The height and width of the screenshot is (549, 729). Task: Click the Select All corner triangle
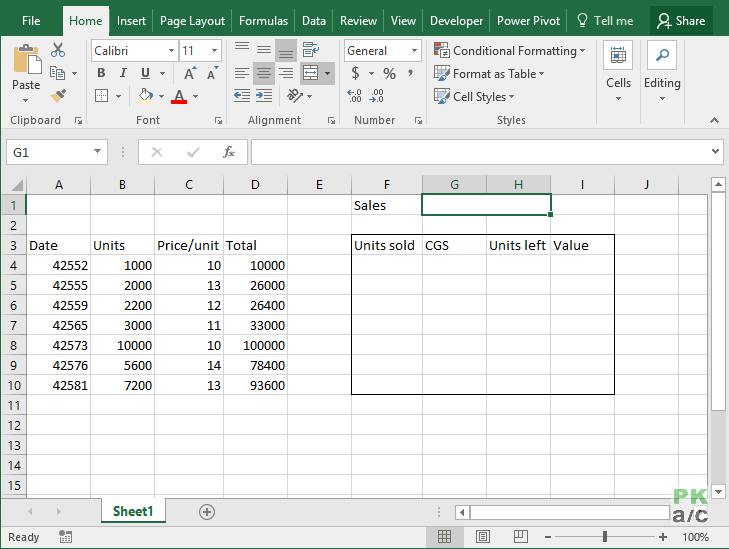tap(17, 185)
